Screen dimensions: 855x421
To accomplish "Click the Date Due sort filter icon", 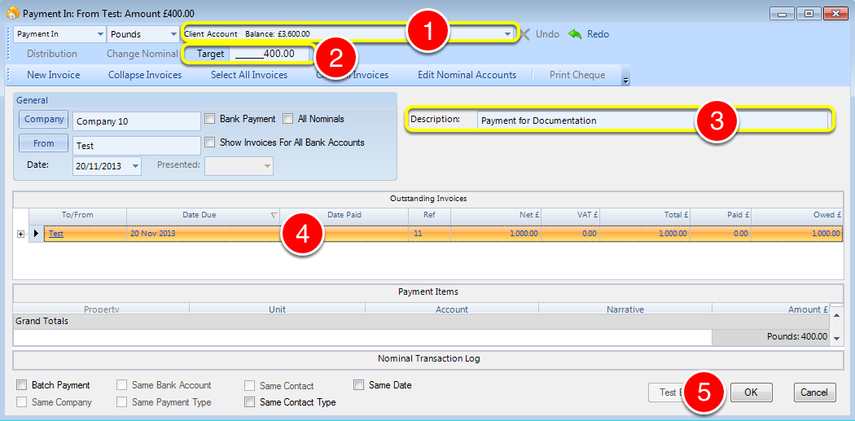I will (x=274, y=215).
